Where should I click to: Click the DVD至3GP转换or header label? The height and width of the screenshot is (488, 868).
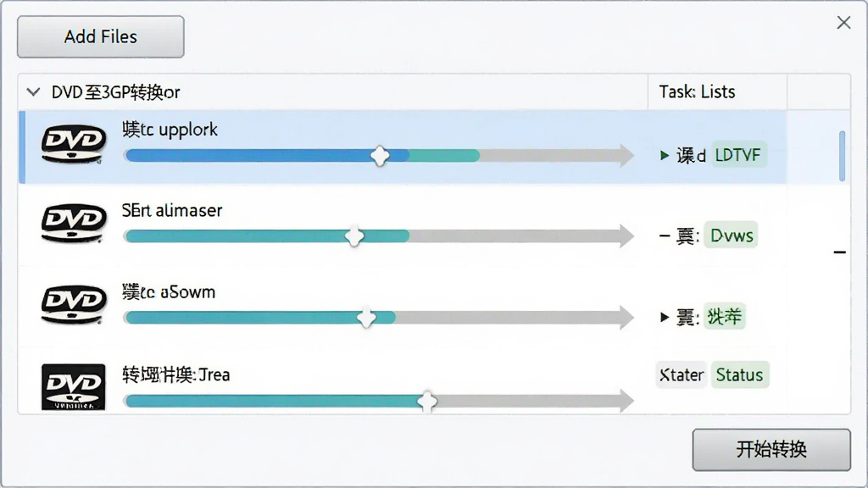click(x=115, y=92)
